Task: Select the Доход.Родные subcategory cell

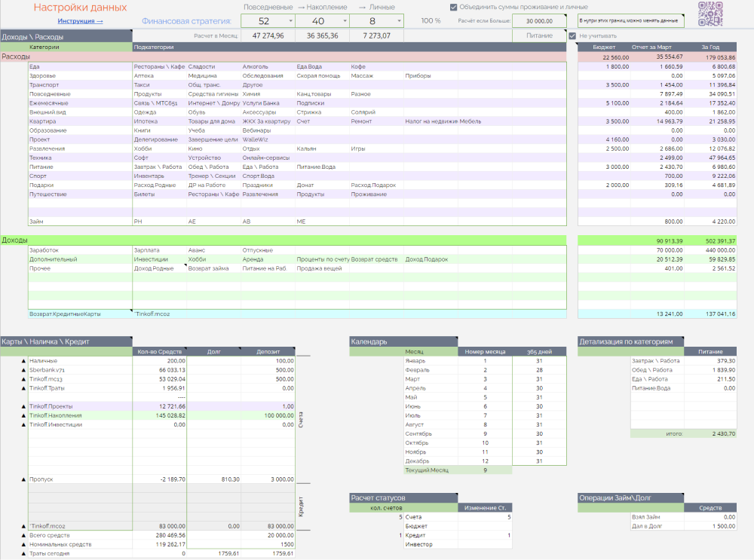Action: (159, 269)
